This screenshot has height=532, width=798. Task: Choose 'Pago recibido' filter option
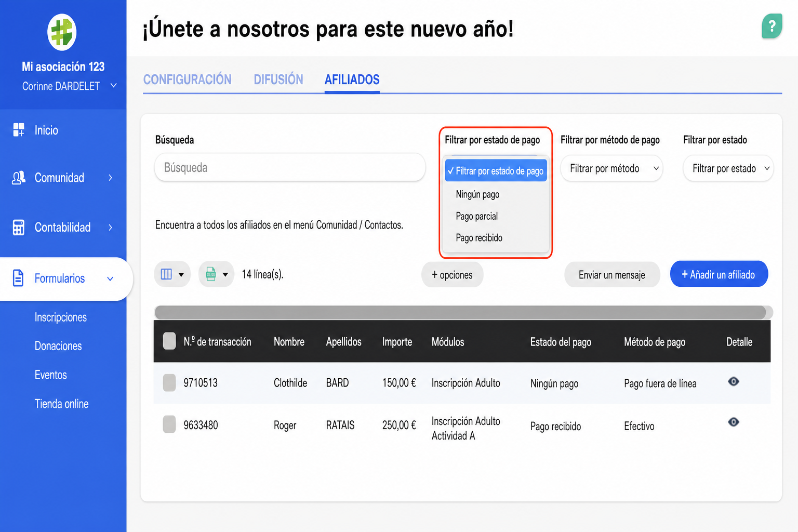pos(479,238)
